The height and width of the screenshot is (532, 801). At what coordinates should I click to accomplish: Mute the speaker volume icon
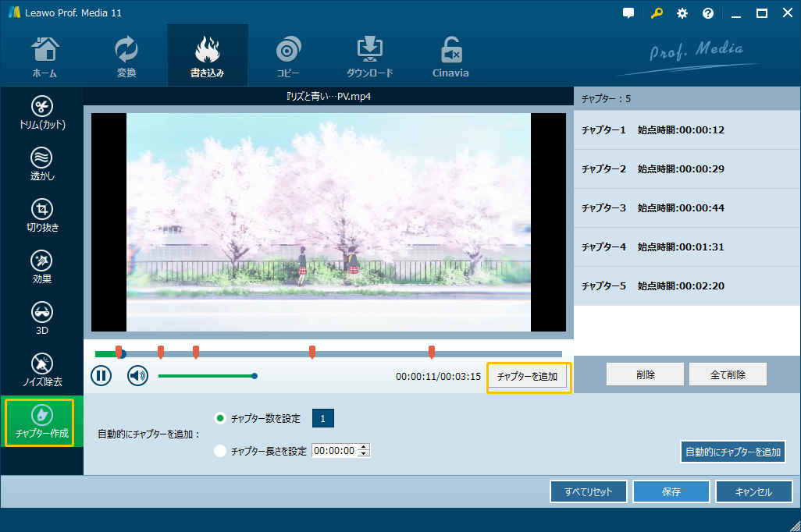(137, 376)
